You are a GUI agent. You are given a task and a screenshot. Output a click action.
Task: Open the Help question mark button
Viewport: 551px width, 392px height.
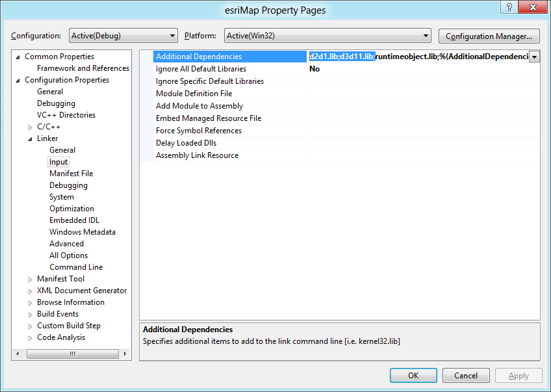509,7
